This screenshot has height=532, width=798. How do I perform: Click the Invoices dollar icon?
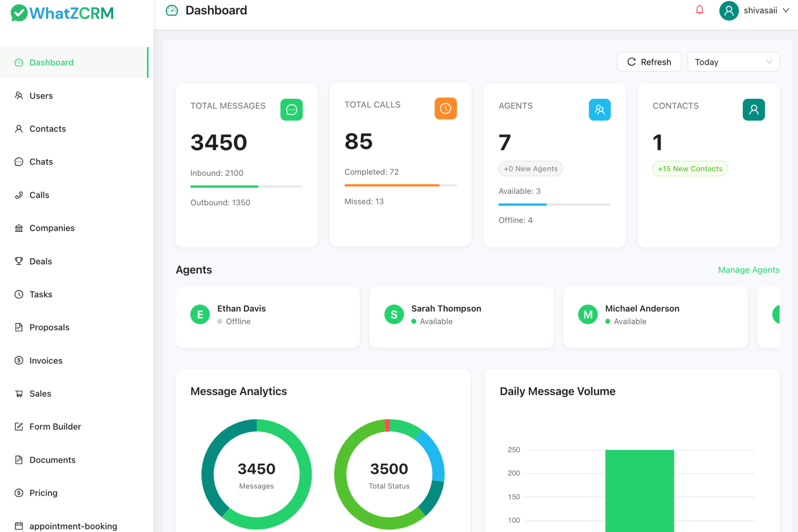pos(18,360)
